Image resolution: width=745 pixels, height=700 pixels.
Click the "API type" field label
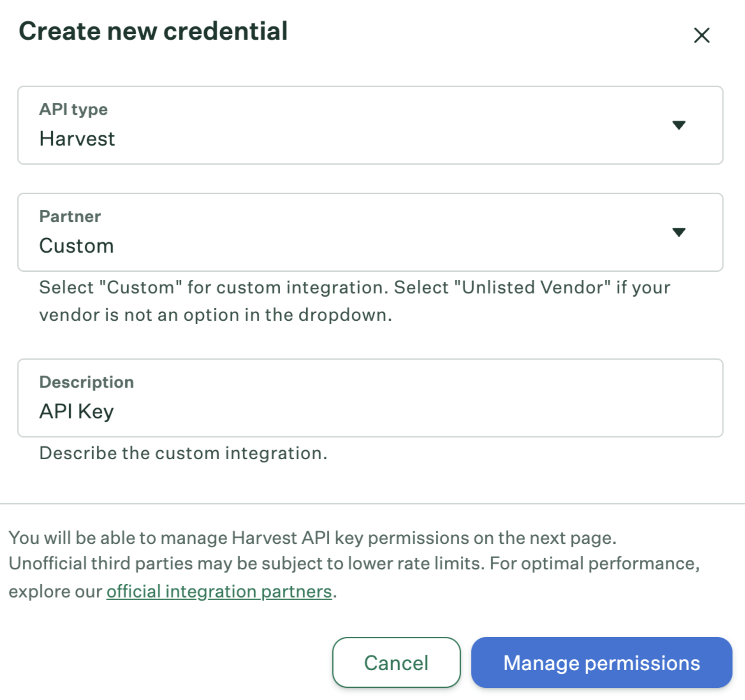(x=73, y=109)
